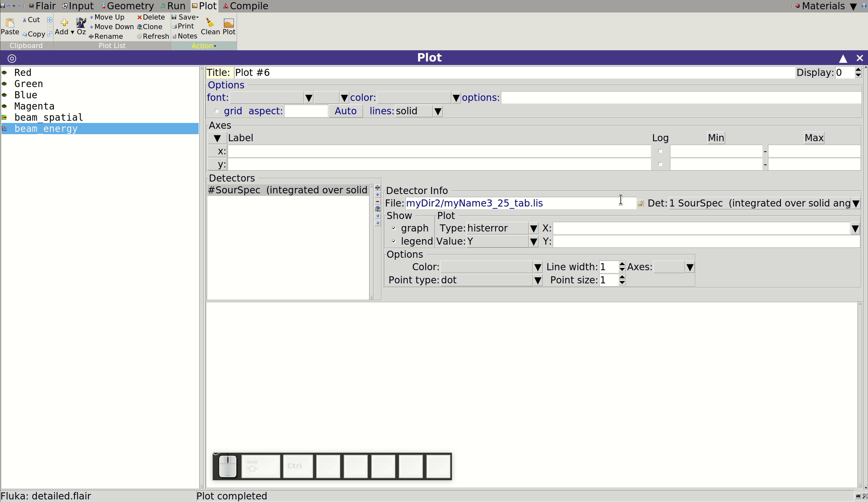Open the font name dropdown
This screenshot has width=868, height=502.
309,98
